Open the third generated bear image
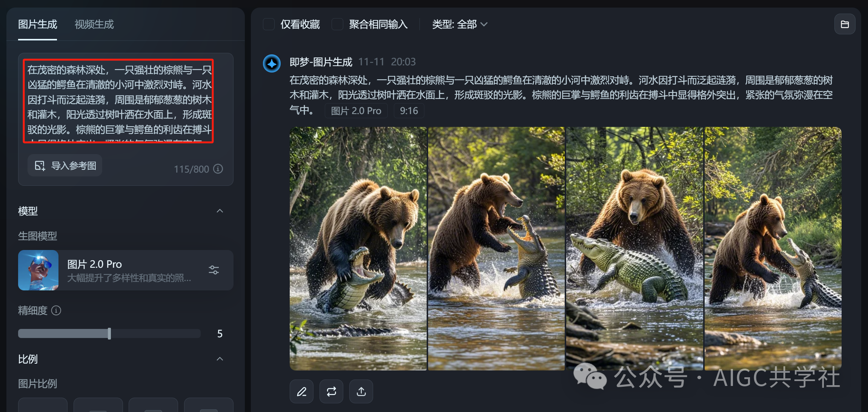The image size is (868, 412). 634,248
